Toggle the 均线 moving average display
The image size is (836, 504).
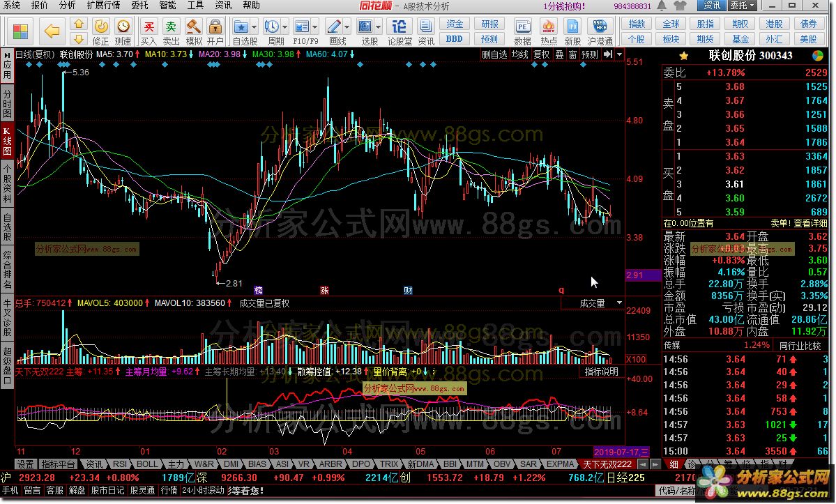[520, 54]
